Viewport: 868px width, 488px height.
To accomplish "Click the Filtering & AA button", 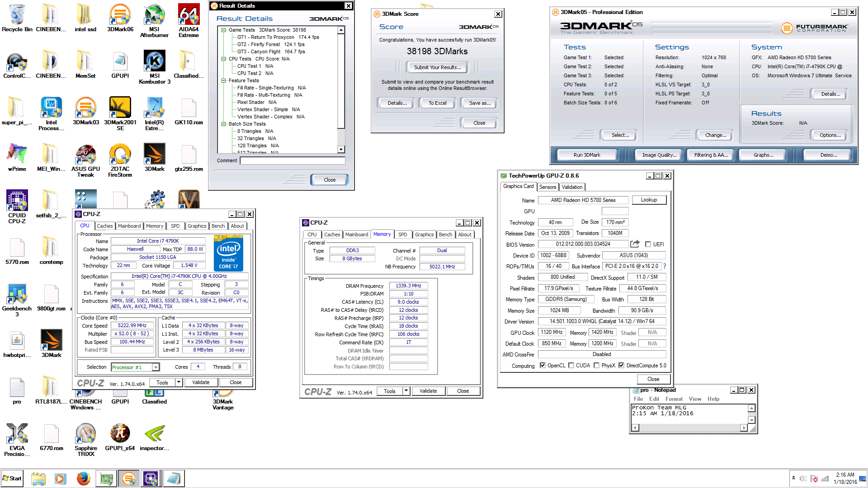I will click(x=711, y=155).
